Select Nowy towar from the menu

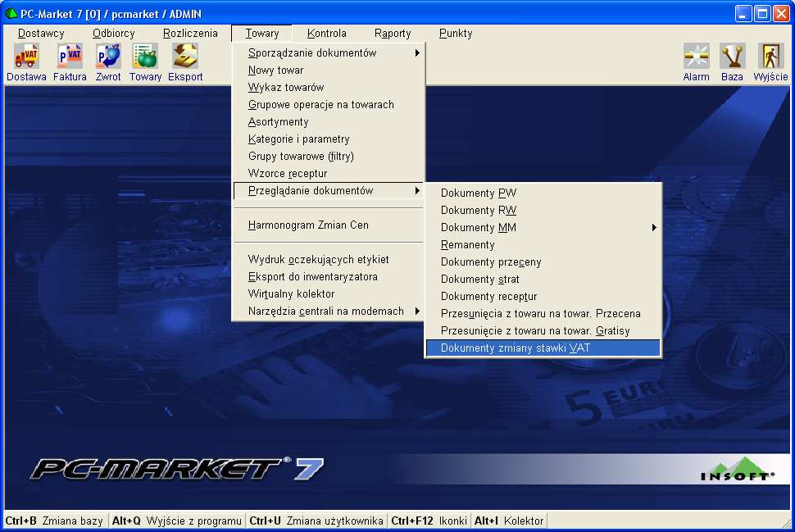(329, 70)
